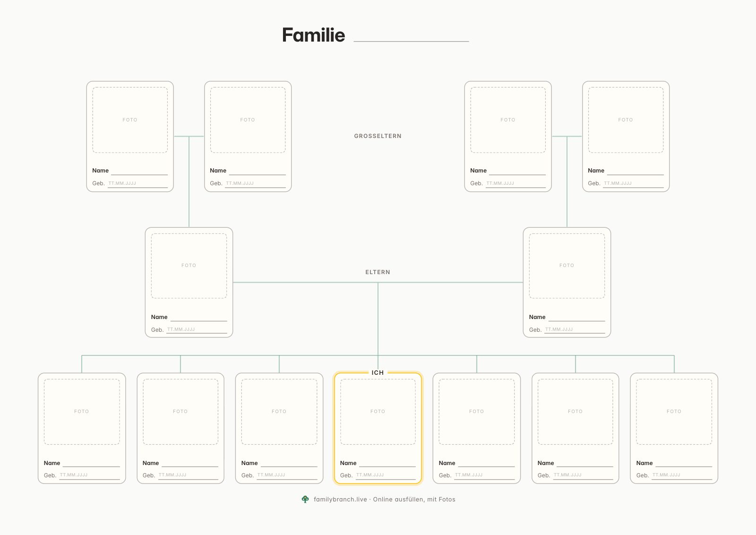Click the blank line after the Familie title
Screen dimensions: 756x535
(x=411, y=41)
